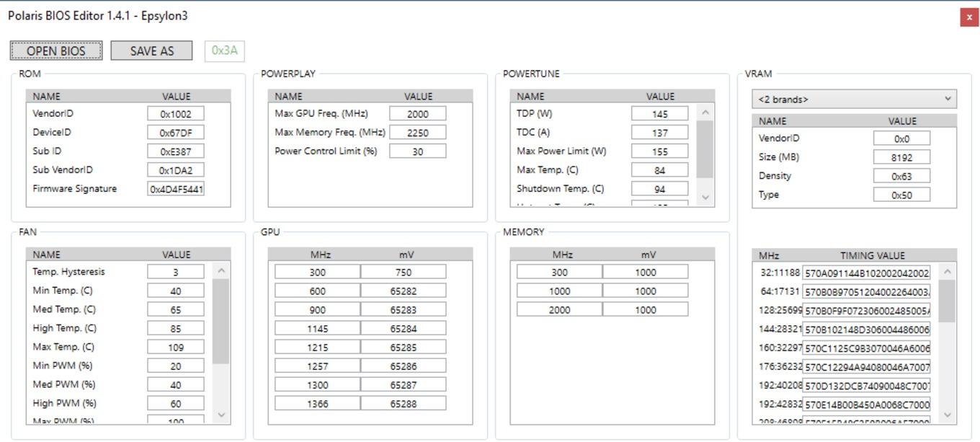
Task: Edit the High PWM (%) value
Action: coord(176,403)
